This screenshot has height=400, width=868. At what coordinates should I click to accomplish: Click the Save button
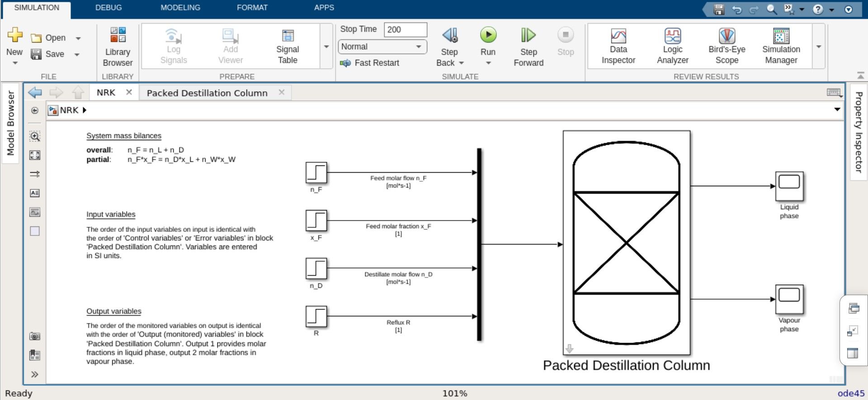[48, 54]
